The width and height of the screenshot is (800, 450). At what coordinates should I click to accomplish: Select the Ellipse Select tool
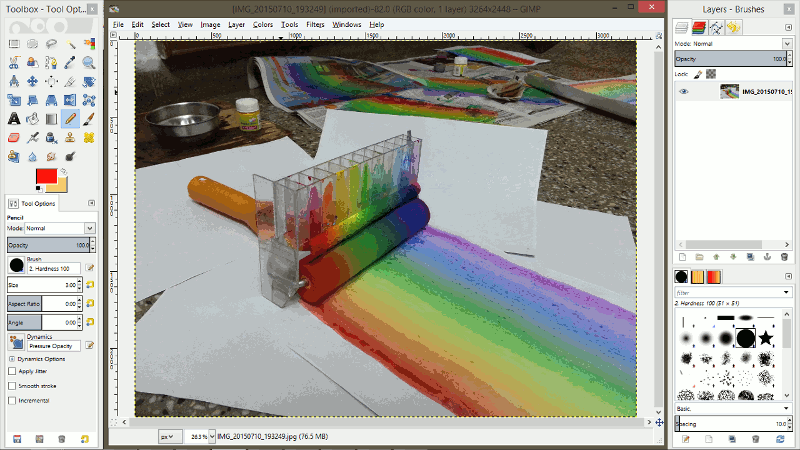coord(33,44)
